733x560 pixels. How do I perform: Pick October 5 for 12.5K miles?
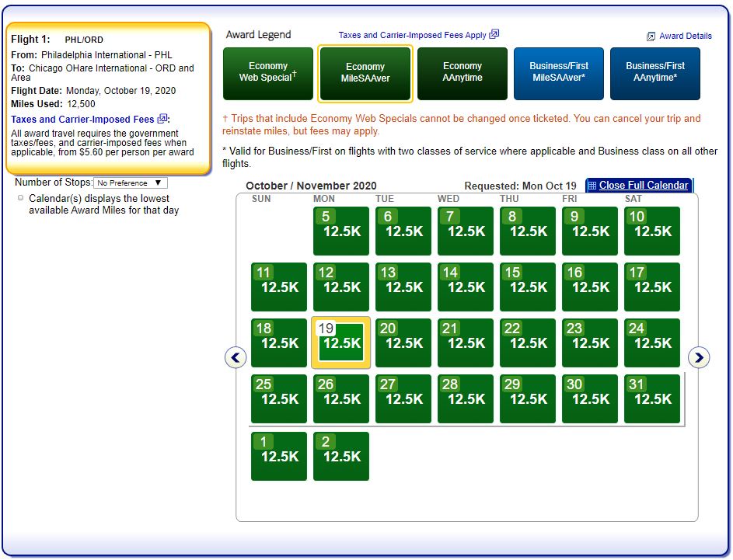click(341, 231)
